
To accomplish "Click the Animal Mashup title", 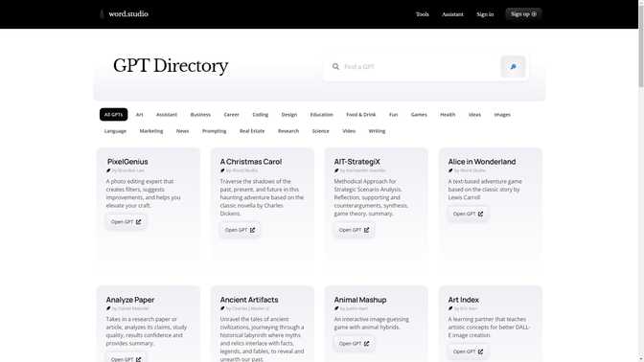I will (x=360, y=300).
